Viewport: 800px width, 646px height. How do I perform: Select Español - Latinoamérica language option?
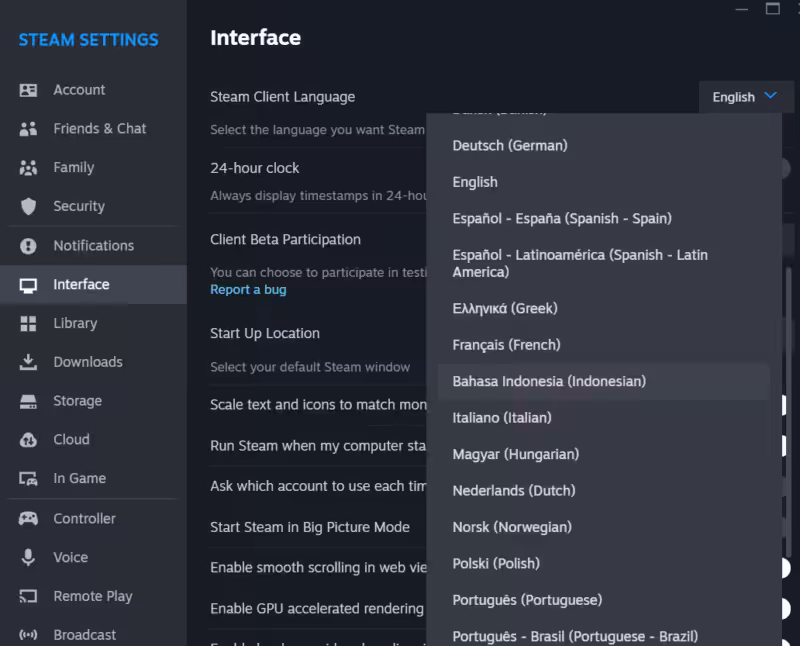604,263
